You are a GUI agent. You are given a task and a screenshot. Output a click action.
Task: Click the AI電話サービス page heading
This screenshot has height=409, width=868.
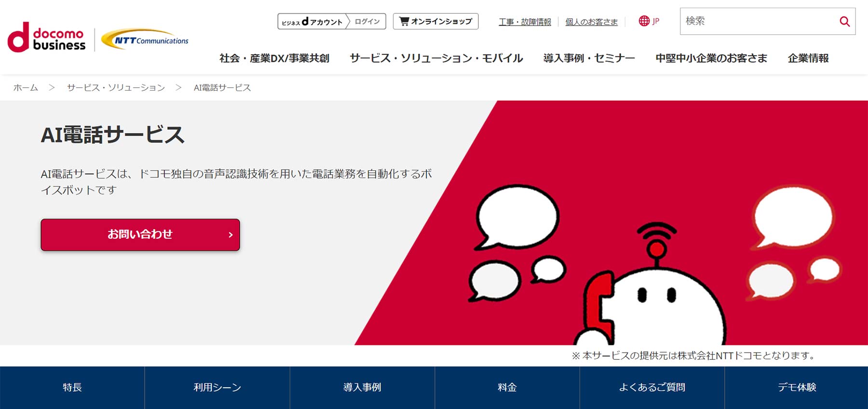[x=113, y=135]
